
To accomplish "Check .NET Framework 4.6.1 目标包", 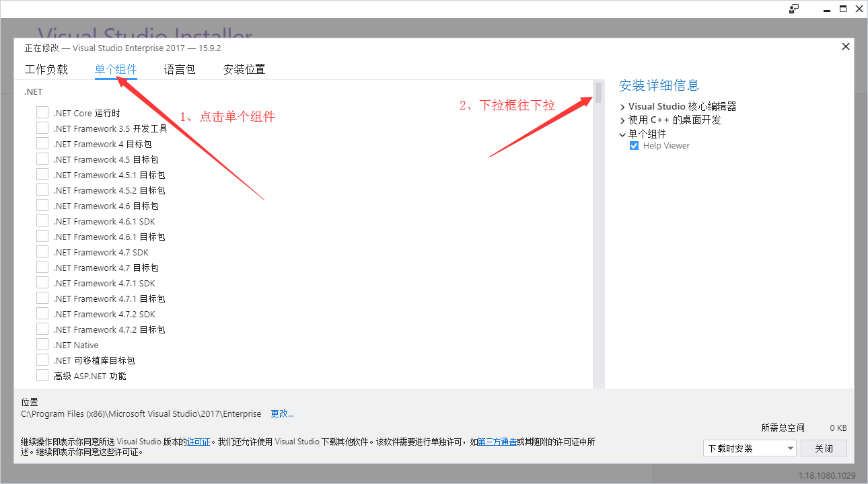I will [x=42, y=237].
